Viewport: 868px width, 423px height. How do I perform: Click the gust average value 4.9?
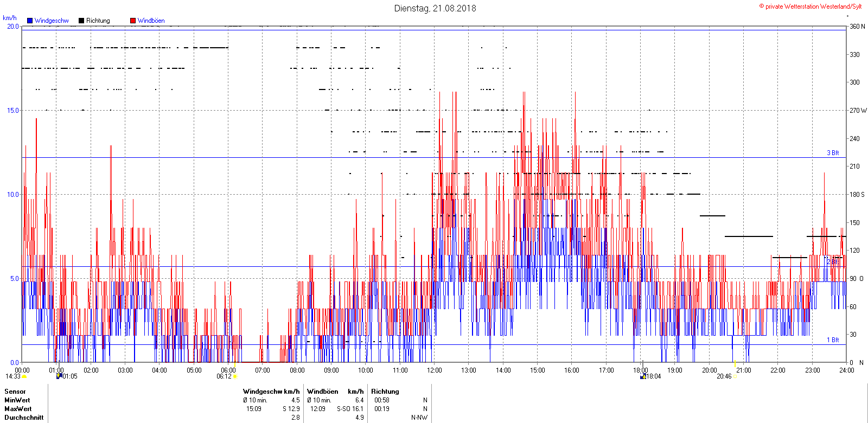click(360, 418)
